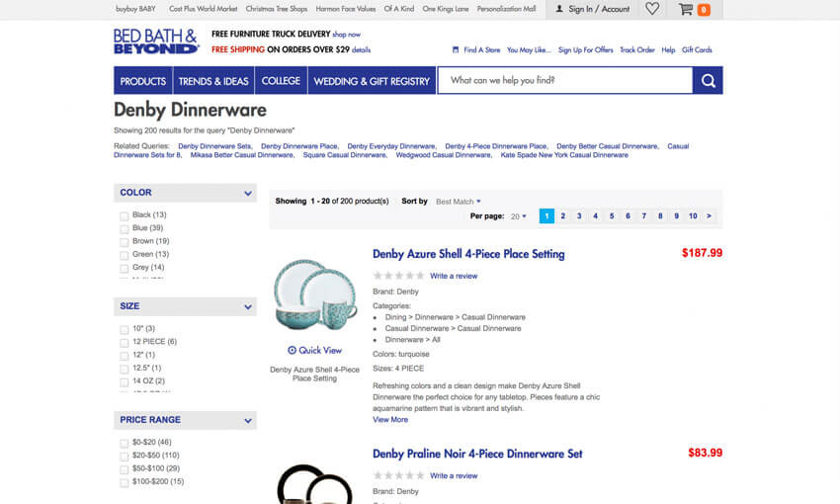Click the search input field

(565, 80)
